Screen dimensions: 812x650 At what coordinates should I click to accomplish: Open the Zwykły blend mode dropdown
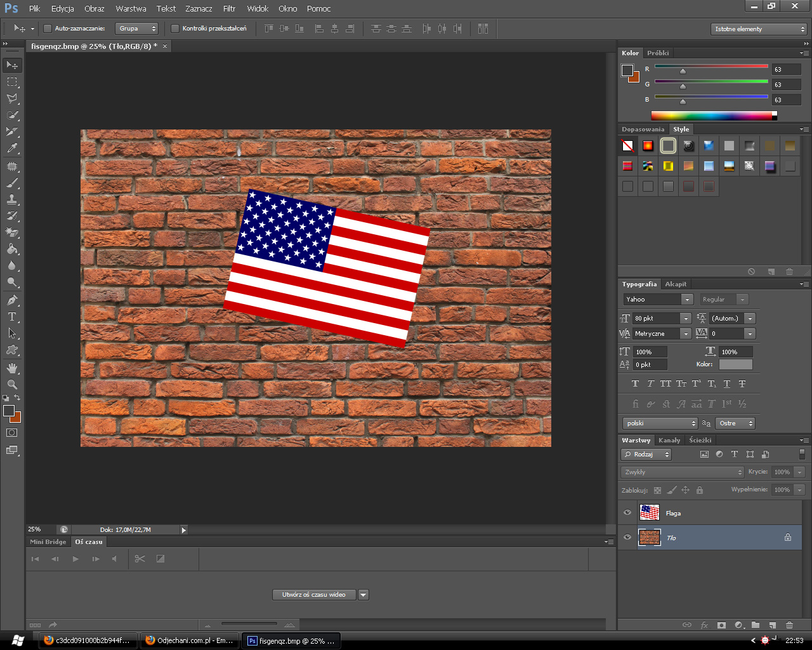[x=682, y=472]
